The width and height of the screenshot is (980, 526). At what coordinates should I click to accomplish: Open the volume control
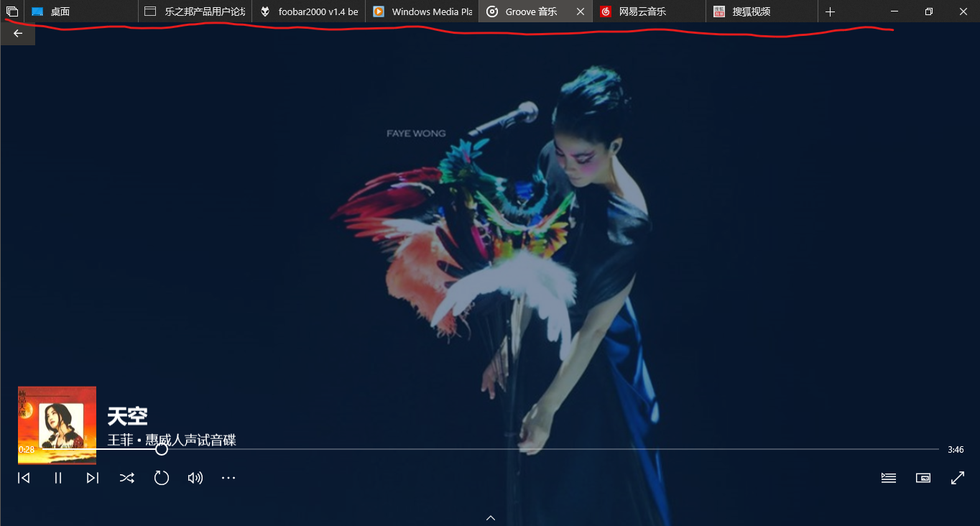click(x=195, y=478)
